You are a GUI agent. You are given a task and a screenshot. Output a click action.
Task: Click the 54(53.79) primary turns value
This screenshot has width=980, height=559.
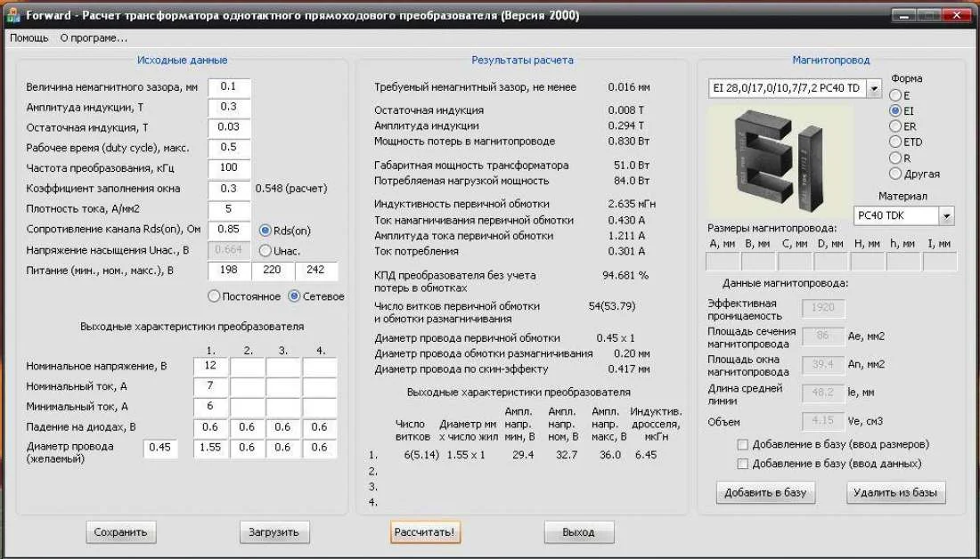(613, 307)
